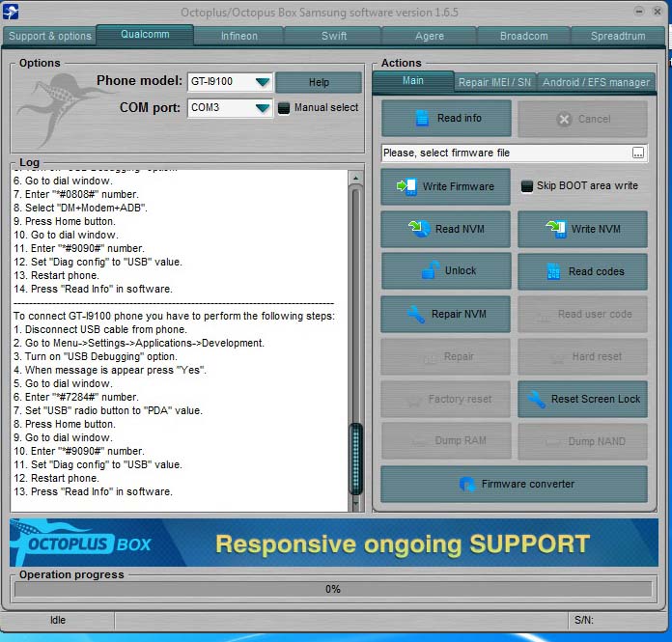
Task: Click the Reset Screen Lock button
Action: pyautogui.click(x=582, y=399)
